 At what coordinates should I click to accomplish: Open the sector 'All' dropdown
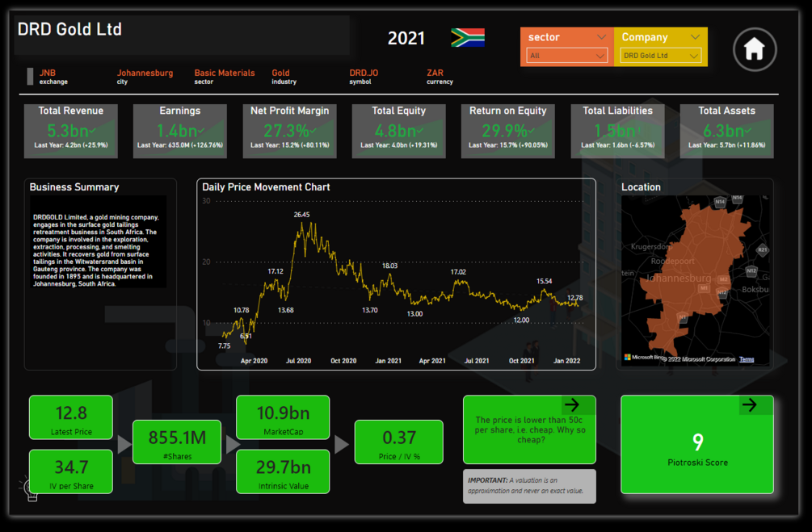(x=566, y=56)
